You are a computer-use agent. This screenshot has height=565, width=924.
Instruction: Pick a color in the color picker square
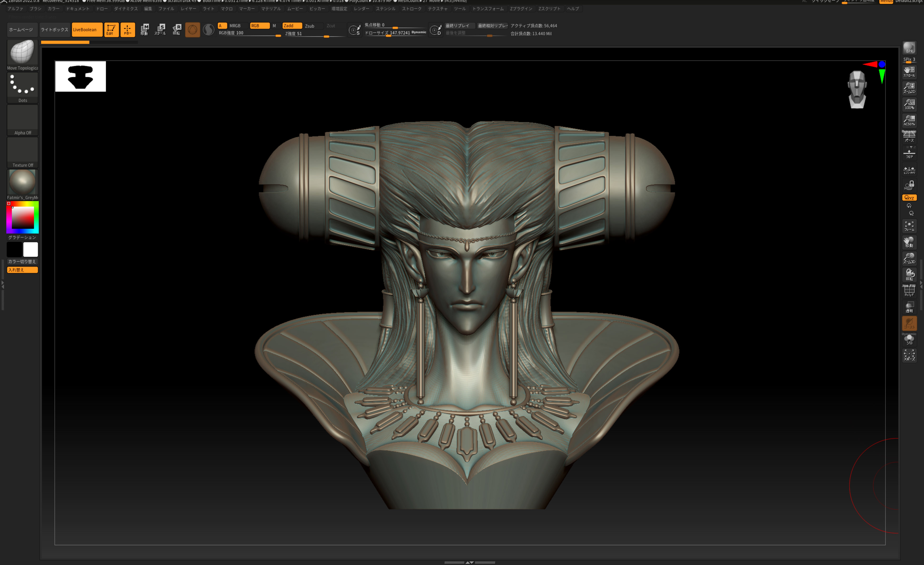(23, 218)
